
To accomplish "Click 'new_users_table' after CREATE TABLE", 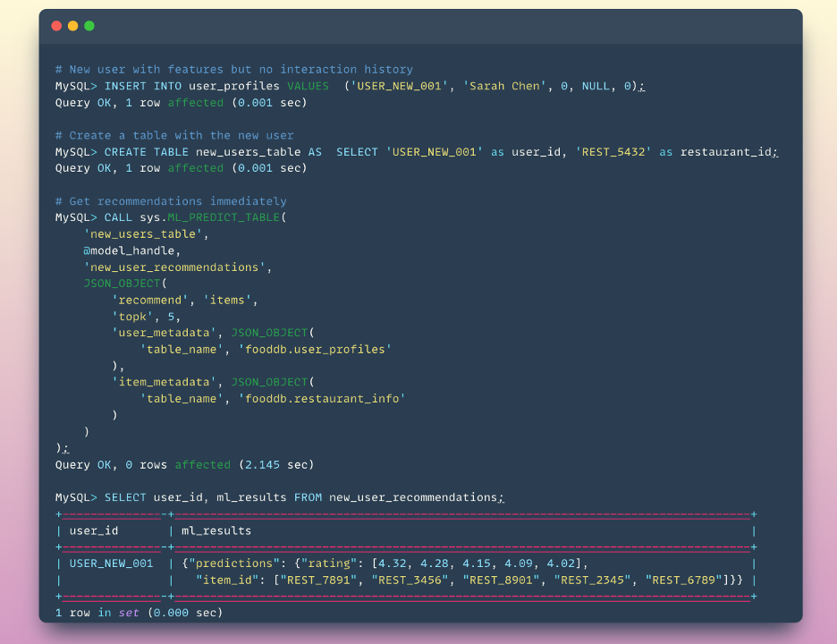I will click(249, 152).
